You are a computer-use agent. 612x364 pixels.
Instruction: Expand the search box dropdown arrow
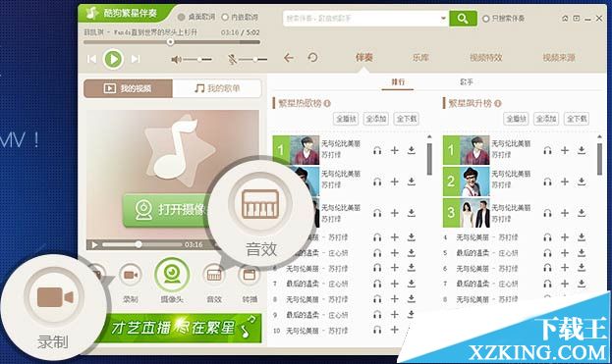[x=443, y=19]
